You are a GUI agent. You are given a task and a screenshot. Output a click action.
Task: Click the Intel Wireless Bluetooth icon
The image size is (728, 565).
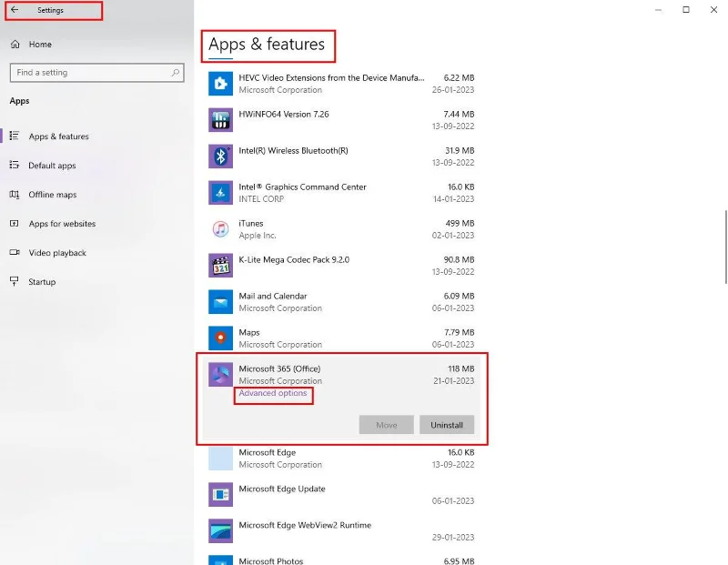pyautogui.click(x=220, y=156)
